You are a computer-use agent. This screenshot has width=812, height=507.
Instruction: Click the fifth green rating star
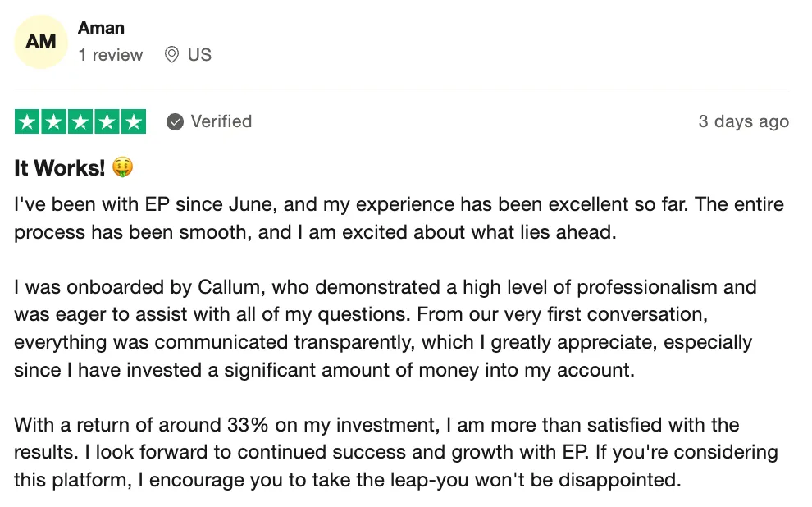[134, 121]
